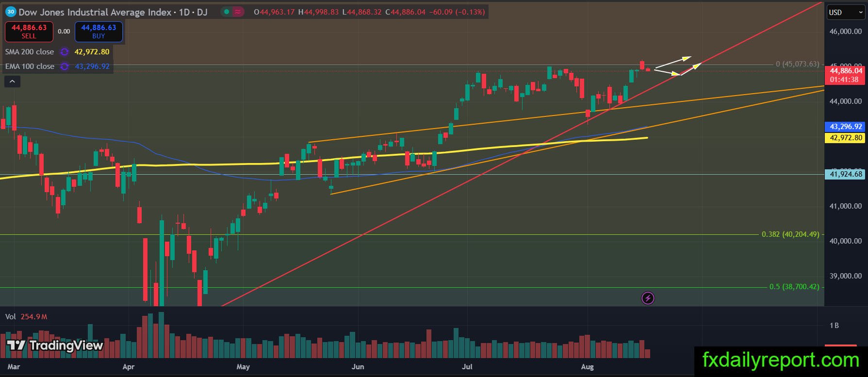Click the 39,000.00 price axis tick
Screen dimensions: 868x377
tap(846, 276)
